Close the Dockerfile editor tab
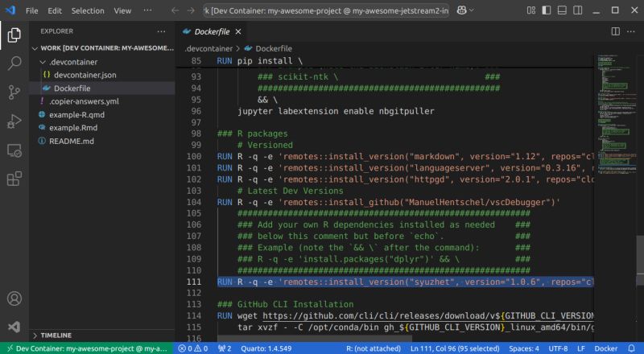This screenshot has height=354, width=644. pos(238,31)
